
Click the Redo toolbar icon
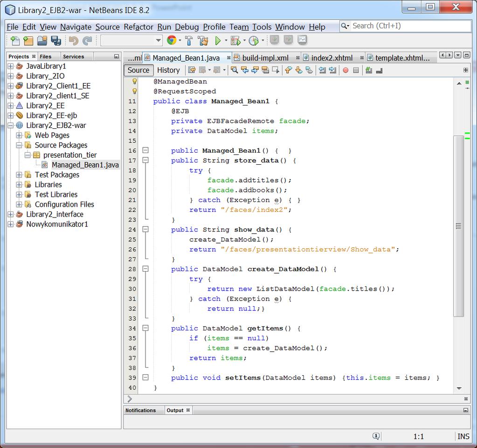point(87,41)
